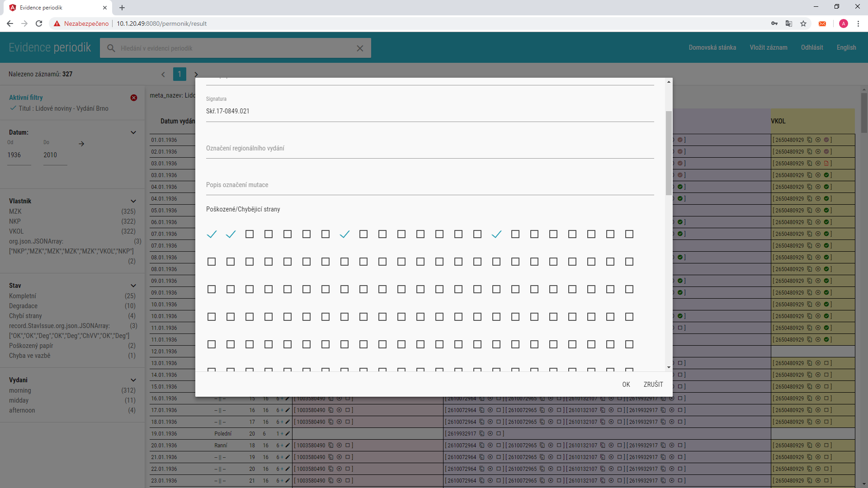Uncheck the eighth damaged page checkbox
The height and width of the screenshot is (488, 868).
pos(344,234)
